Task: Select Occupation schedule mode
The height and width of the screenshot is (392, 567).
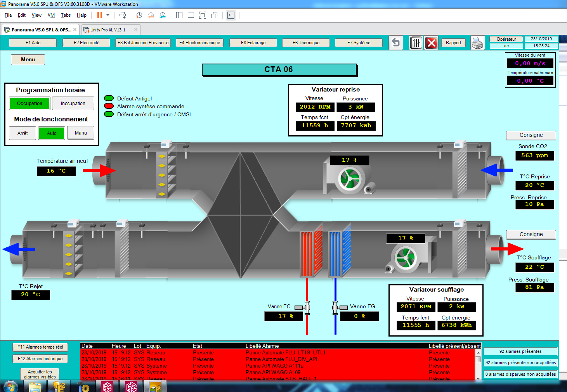Action: tap(30, 104)
